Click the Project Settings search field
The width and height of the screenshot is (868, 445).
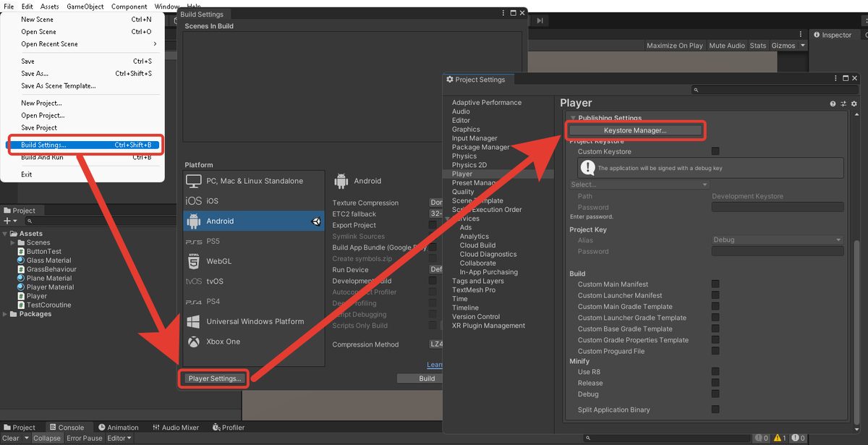[x=775, y=90]
